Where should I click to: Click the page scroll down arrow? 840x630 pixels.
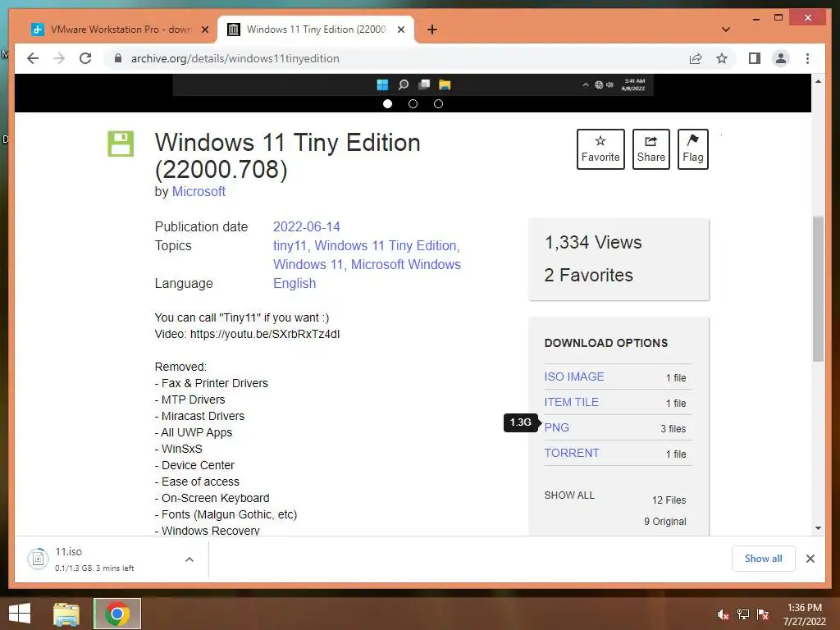coord(818,528)
